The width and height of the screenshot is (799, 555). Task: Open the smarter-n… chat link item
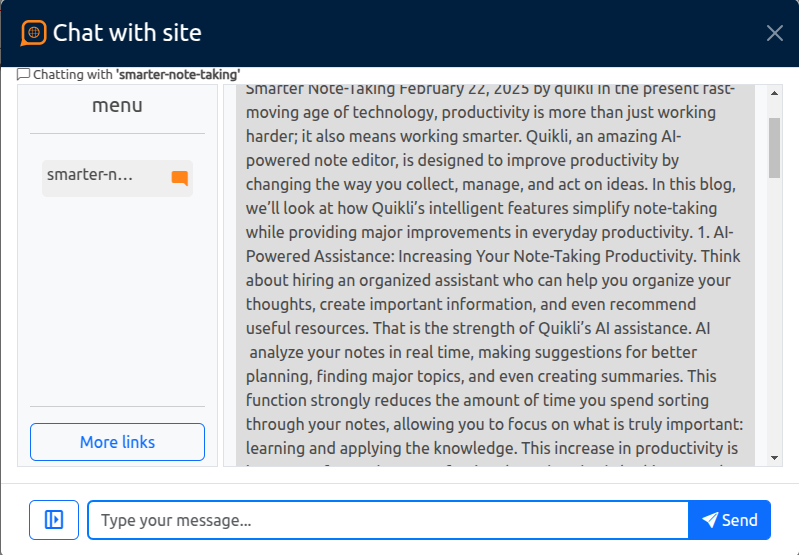117,178
